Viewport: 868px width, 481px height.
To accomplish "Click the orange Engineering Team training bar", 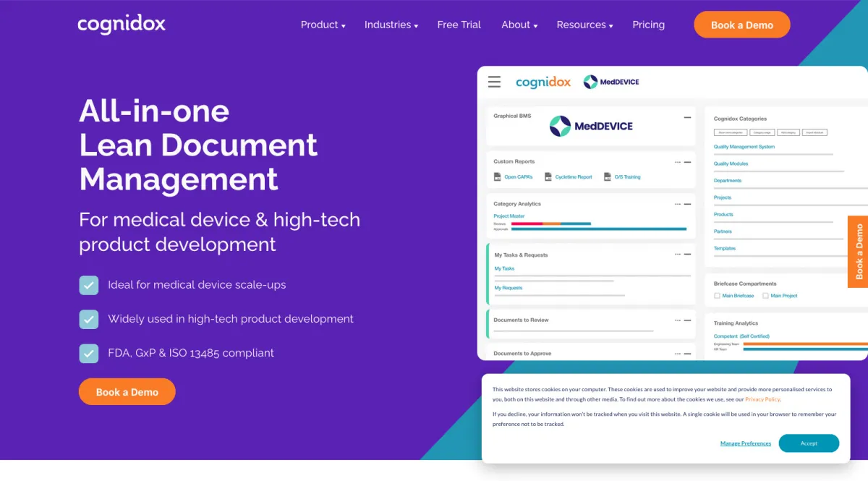I will tap(805, 344).
